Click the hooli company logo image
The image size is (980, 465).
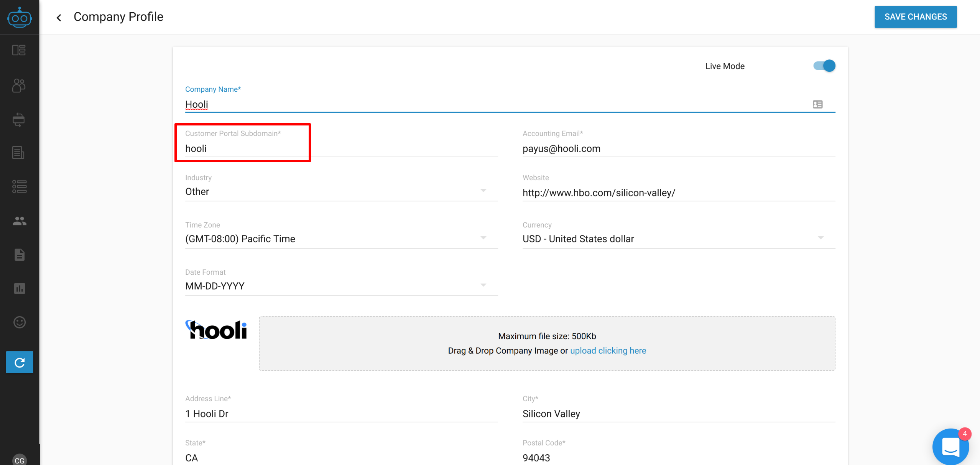[x=216, y=330]
